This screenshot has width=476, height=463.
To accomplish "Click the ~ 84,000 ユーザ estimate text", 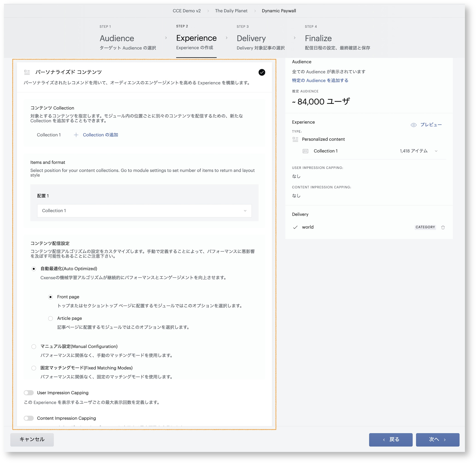I will [x=321, y=102].
